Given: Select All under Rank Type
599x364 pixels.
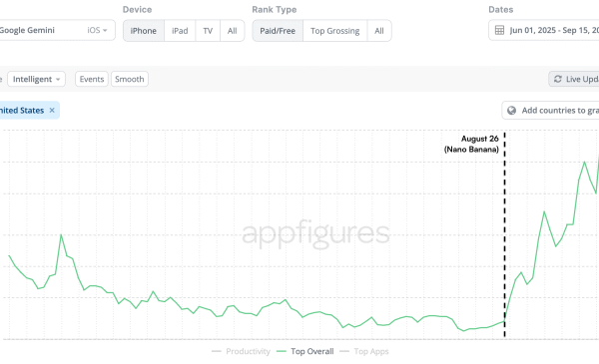Looking at the screenshot, I should pos(379,31).
